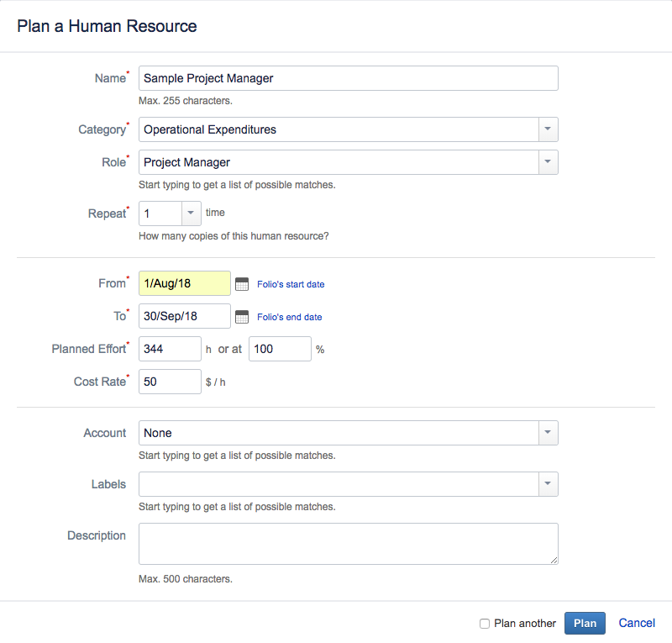This screenshot has height=643, width=672.
Task: Expand the Labels dropdown arrow
Action: pos(548,484)
